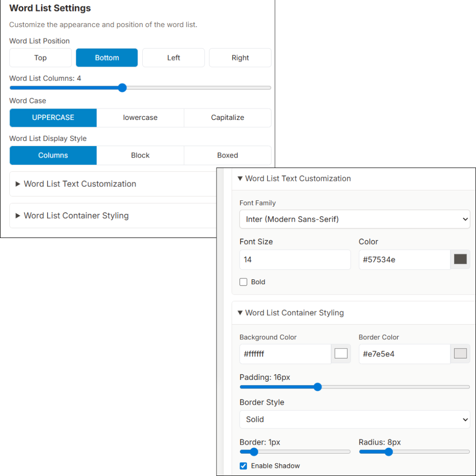This screenshot has width=476, height=476.
Task: Expand collapsed Word List Container Styling section
Action: 76,216
